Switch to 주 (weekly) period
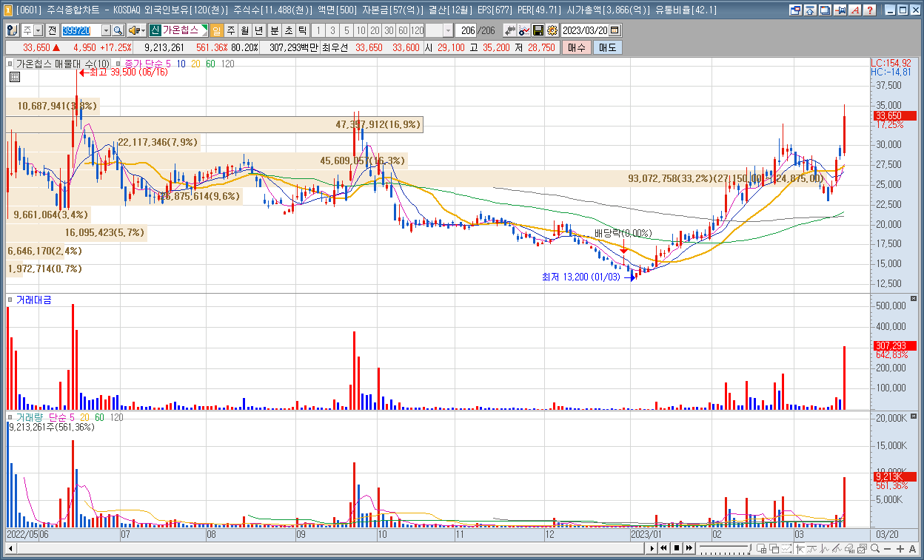This screenshot has width=924, height=560. [x=231, y=30]
